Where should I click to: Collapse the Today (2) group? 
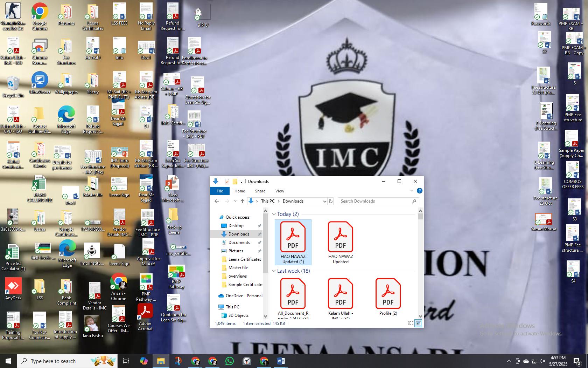[x=274, y=214]
